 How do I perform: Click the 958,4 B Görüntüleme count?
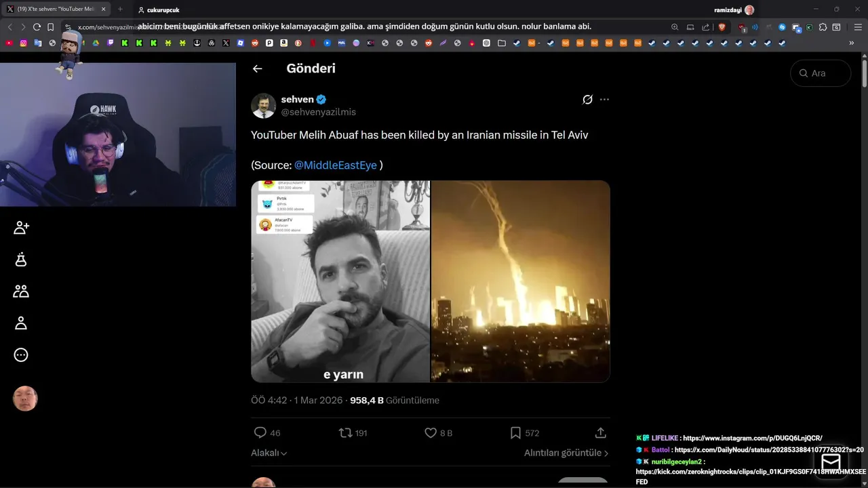point(395,401)
